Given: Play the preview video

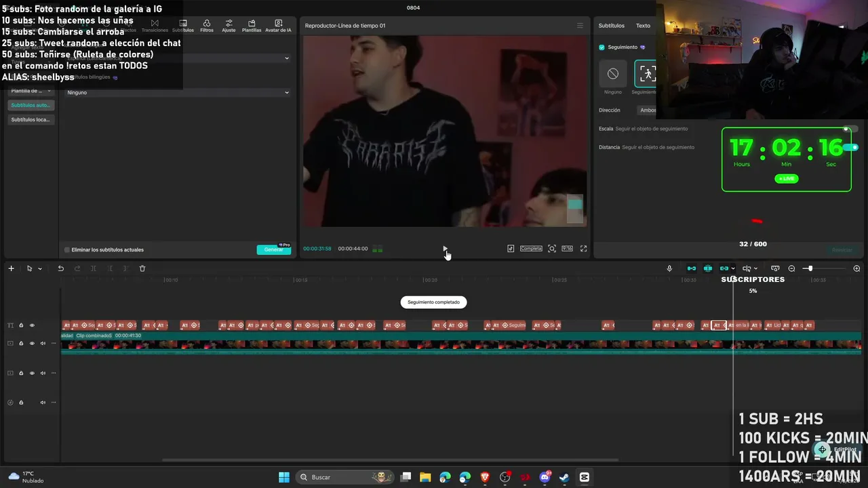Looking at the screenshot, I should [445, 249].
